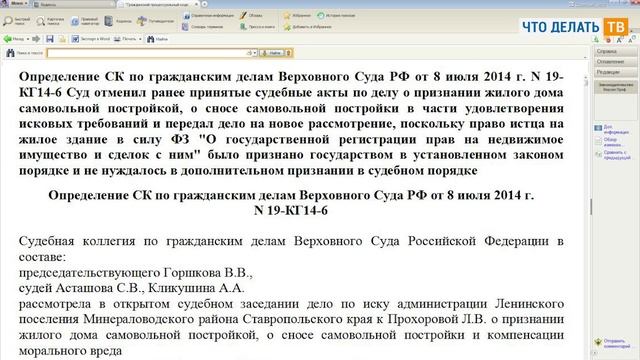Switch to the first tab in the tab bar
The width and height of the screenshot is (640, 360).
coord(73,4)
